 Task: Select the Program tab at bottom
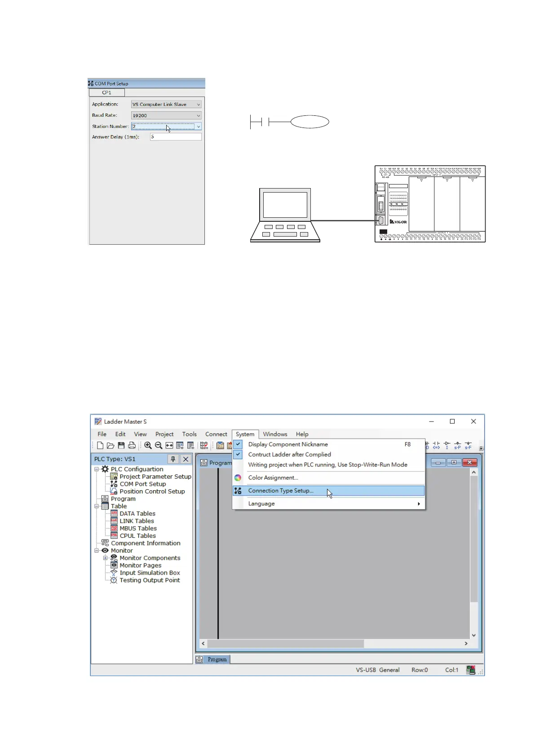coord(213,659)
